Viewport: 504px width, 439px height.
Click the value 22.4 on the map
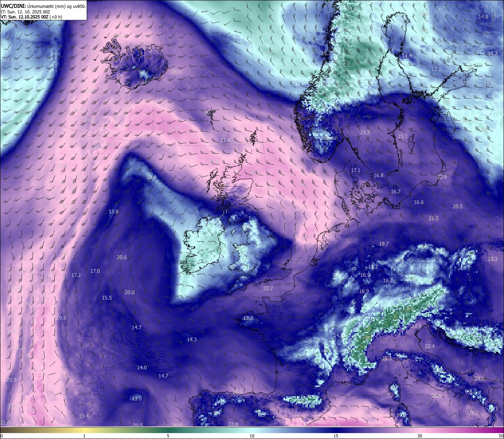[430, 346]
